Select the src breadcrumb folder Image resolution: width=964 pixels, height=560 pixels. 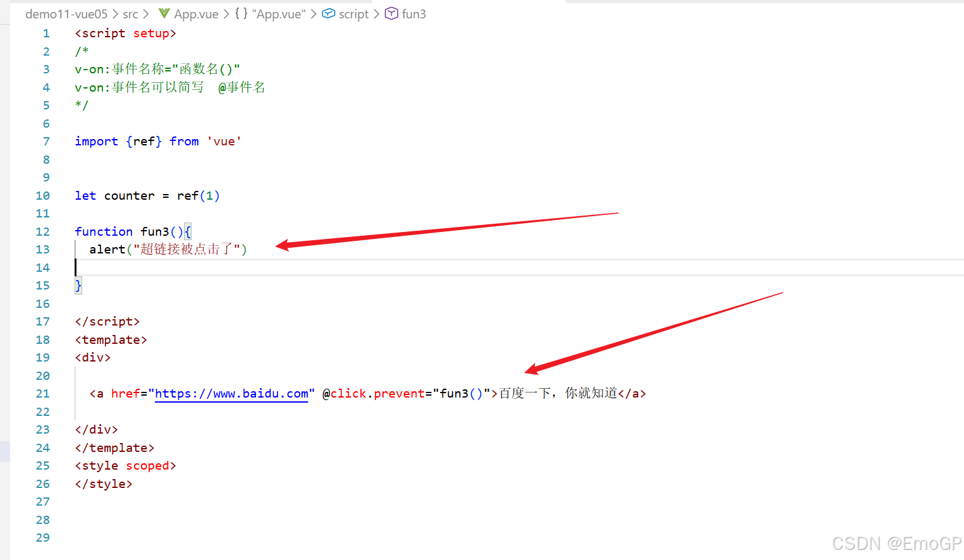[130, 14]
